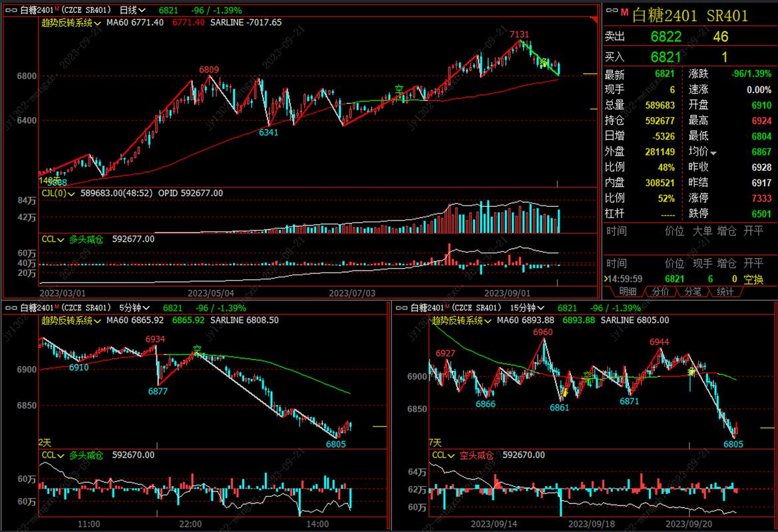778x532 pixels.
Task: Click the link icon on the 5-minute chart
Action: coord(11,308)
